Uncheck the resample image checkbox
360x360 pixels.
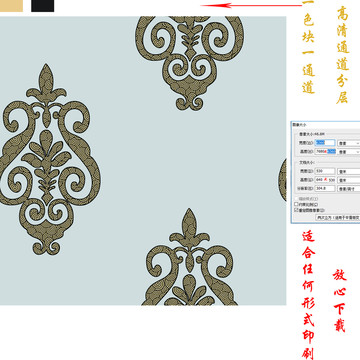296,210
